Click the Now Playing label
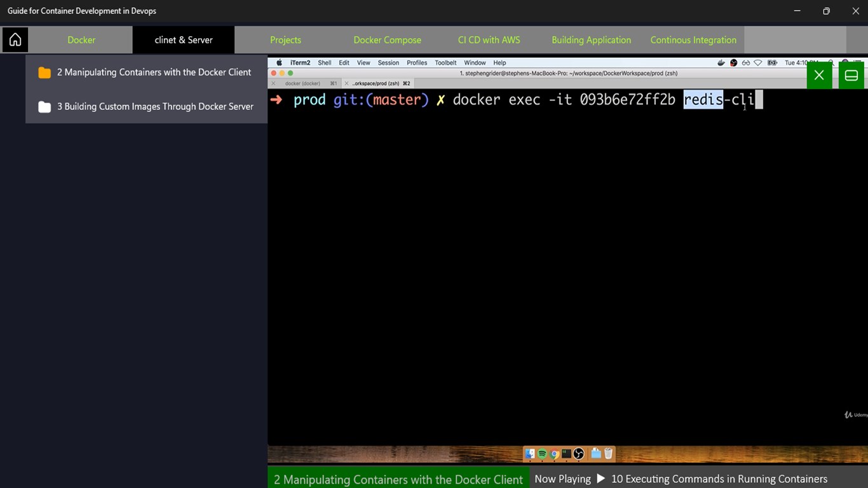 click(562, 479)
